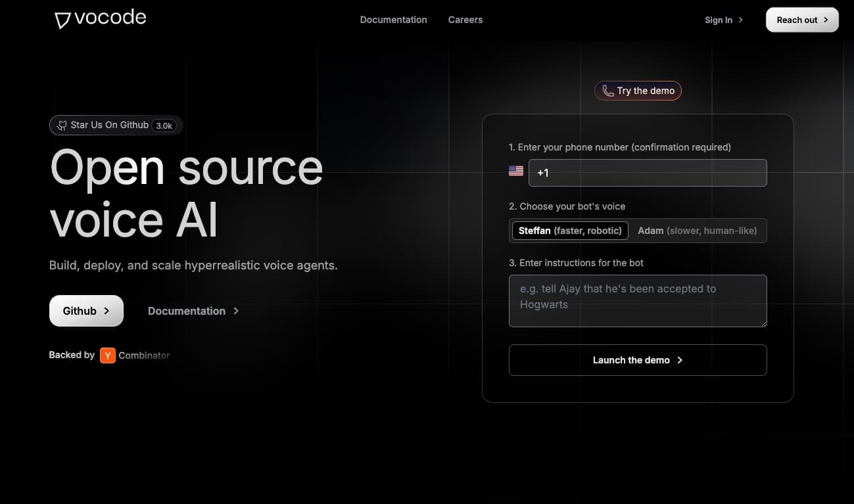This screenshot has width=854, height=504.
Task: Click the 'Backed by' text
Action: (x=72, y=355)
